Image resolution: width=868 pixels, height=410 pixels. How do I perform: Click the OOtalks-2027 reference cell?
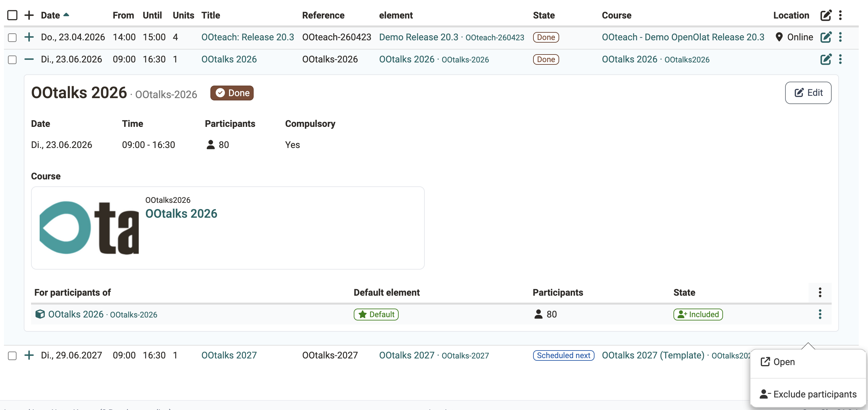pyautogui.click(x=330, y=355)
